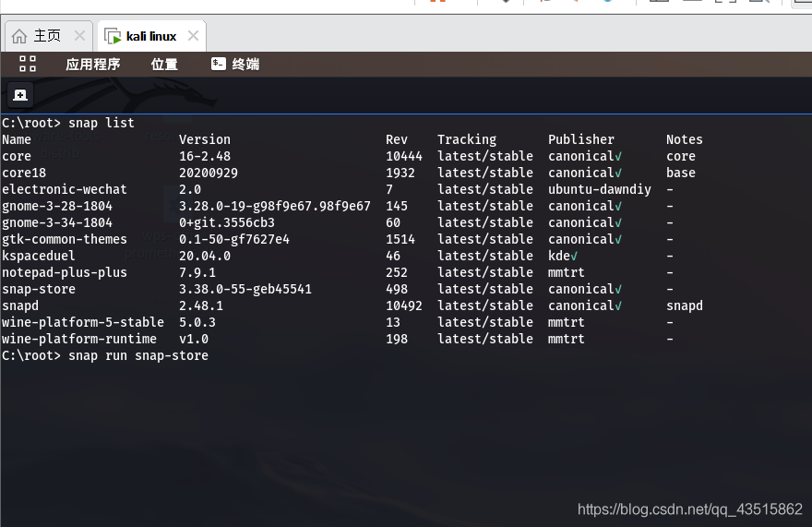Click the Version column header
The width and height of the screenshot is (812, 527).
pos(205,139)
